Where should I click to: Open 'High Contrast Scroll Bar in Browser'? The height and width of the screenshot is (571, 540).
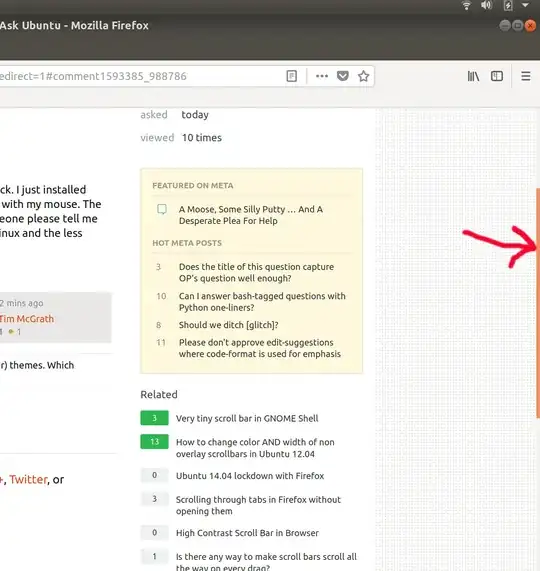pyautogui.click(x=247, y=533)
